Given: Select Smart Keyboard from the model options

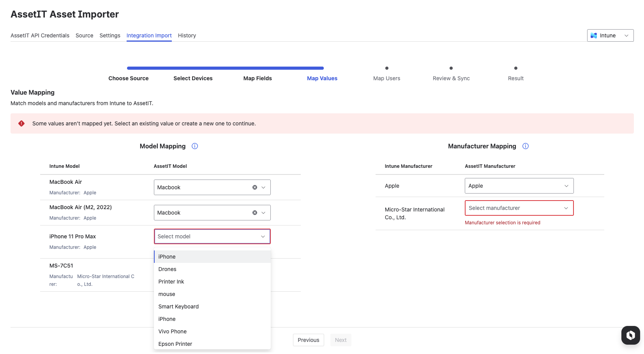Looking at the screenshot, I should 178,306.
